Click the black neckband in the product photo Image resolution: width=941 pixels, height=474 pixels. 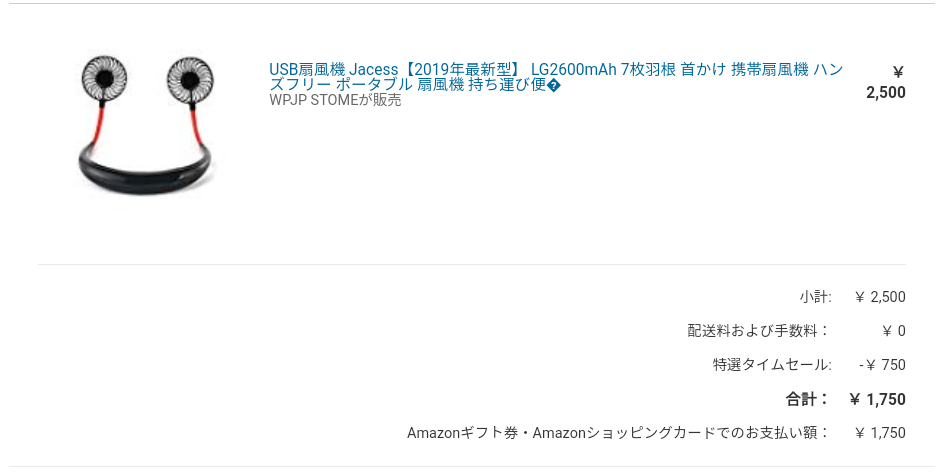click(x=146, y=171)
